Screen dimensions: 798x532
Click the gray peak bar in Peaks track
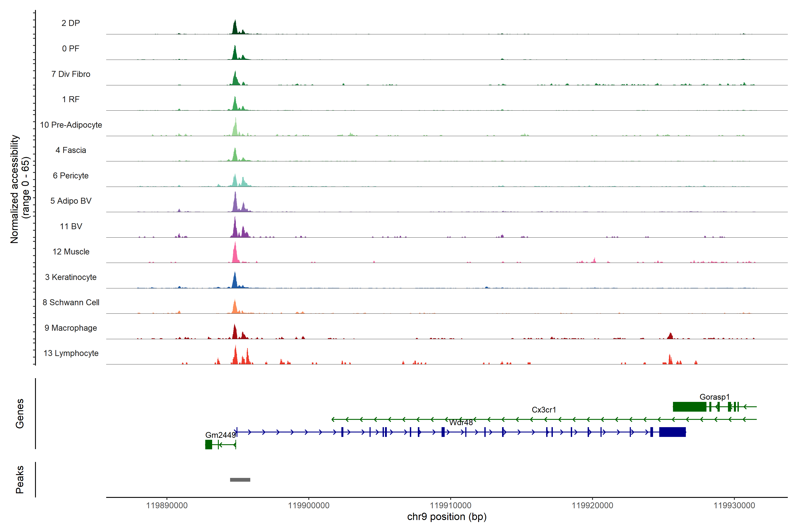pos(240,479)
